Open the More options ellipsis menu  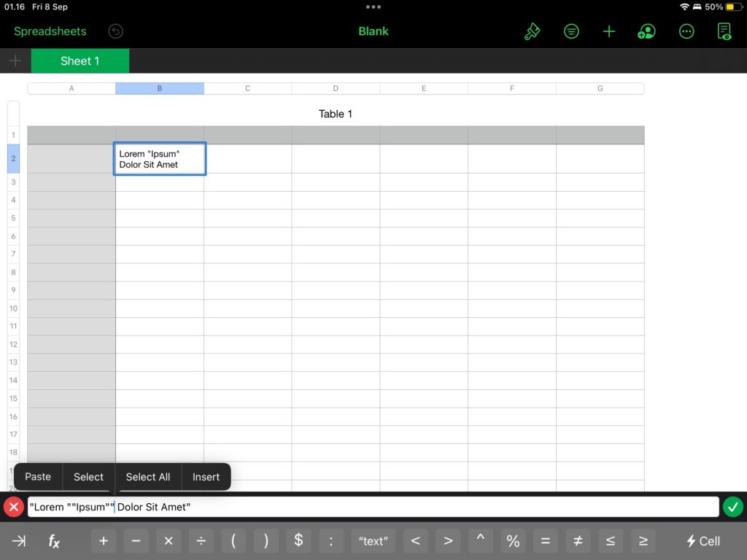pos(686,31)
